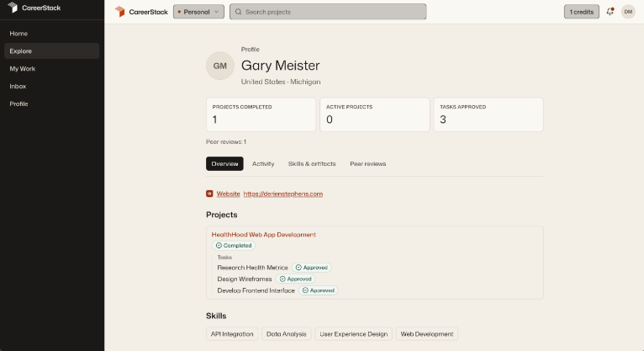
Task: Focus the Search projects field
Action: click(328, 12)
